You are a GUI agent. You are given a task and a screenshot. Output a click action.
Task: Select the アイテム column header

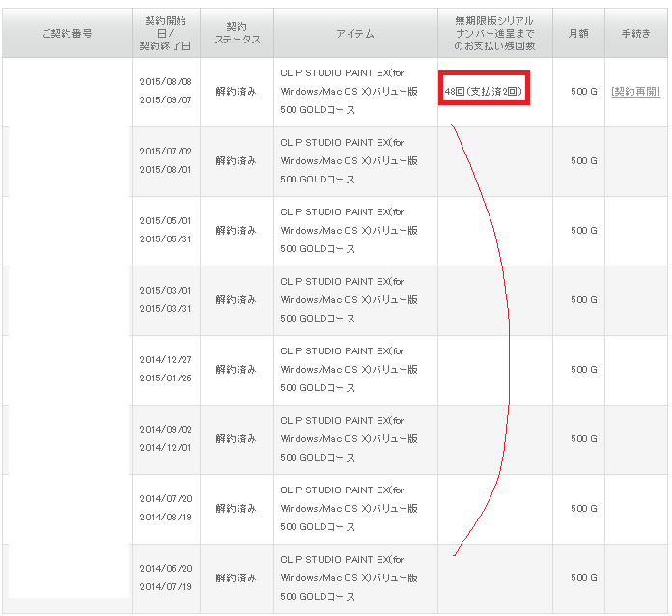[x=355, y=33]
